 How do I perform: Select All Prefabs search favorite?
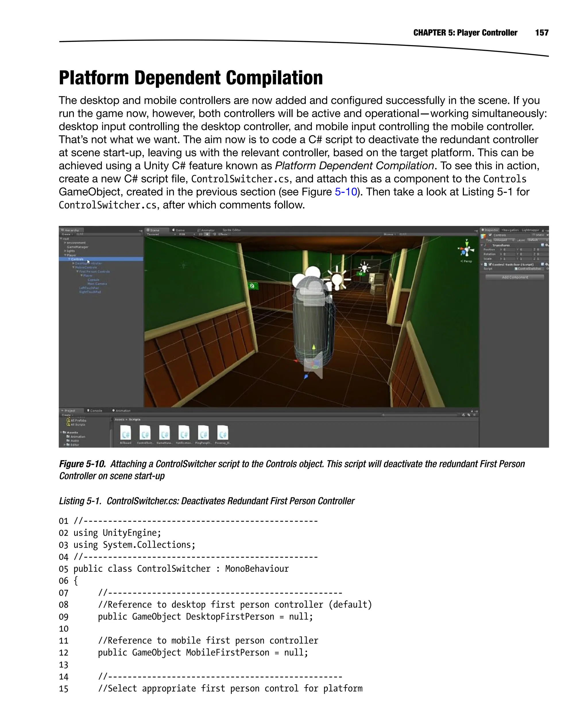coord(77,420)
